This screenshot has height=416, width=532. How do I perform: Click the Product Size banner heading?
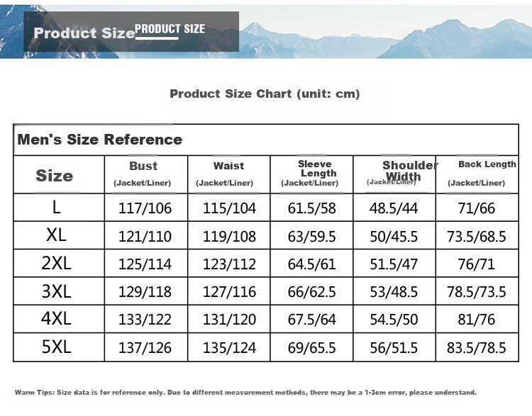pyautogui.click(x=84, y=33)
